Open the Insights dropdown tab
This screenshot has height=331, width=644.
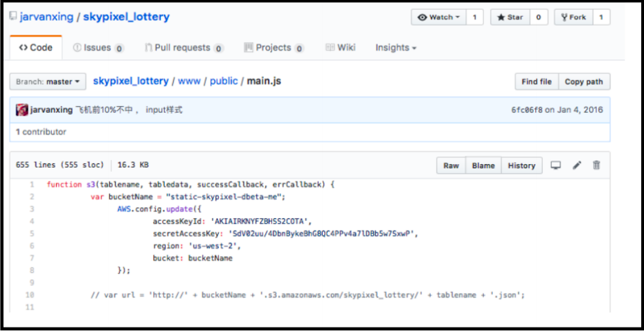tap(396, 48)
